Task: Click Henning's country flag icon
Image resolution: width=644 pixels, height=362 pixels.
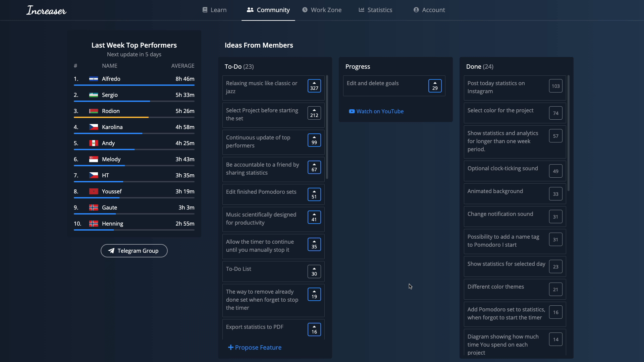Action: click(x=94, y=224)
